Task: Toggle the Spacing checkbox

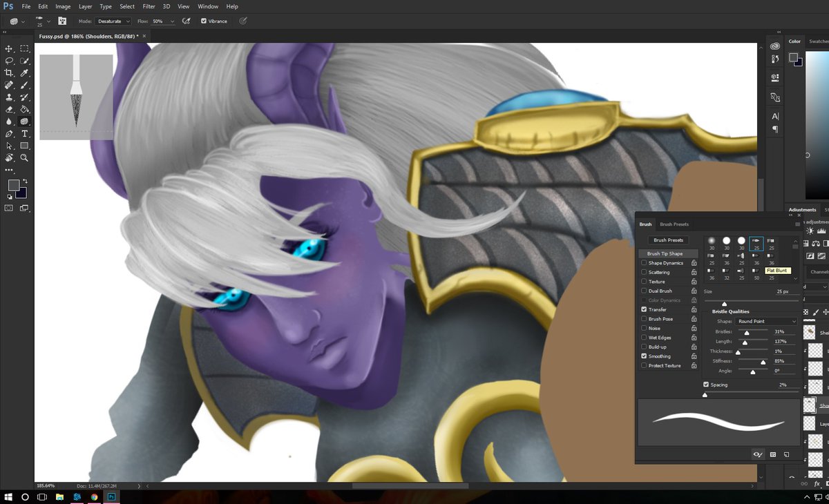Action: (x=706, y=385)
